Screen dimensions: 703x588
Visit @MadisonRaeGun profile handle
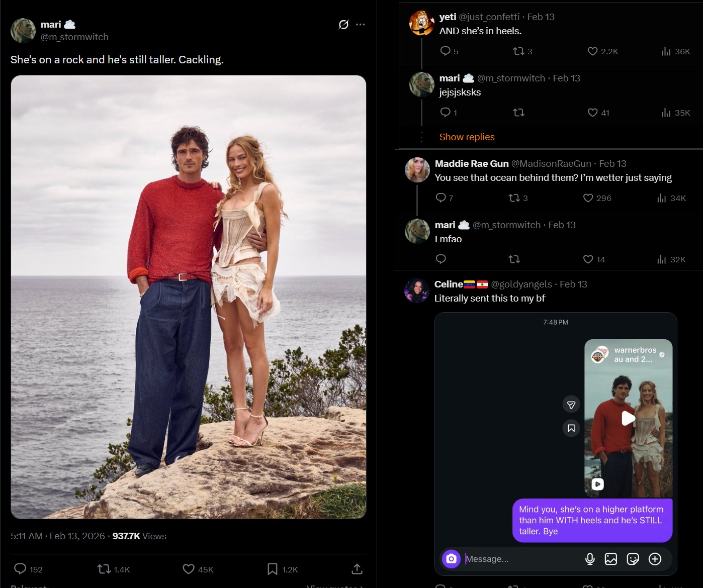551,163
